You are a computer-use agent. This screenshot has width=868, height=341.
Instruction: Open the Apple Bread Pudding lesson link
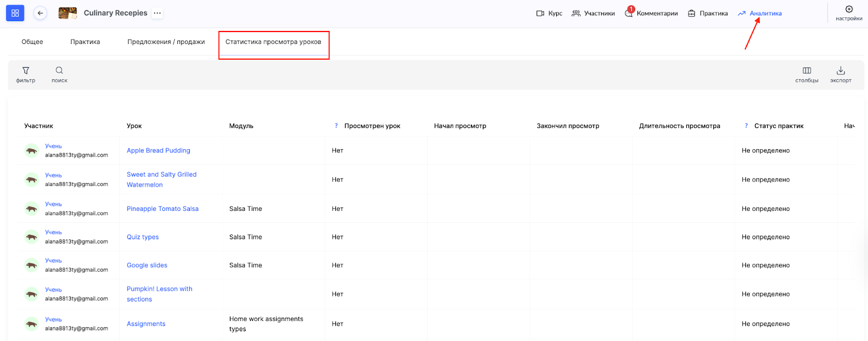coord(158,151)
